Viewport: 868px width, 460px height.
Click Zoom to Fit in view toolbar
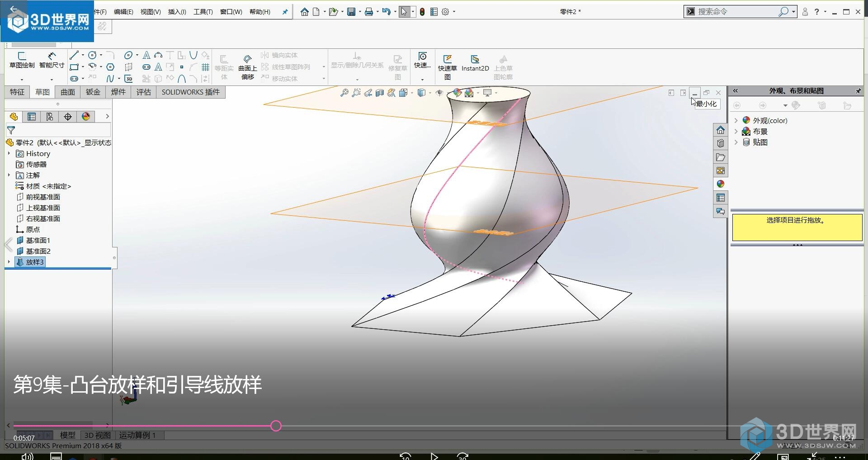pyautogui.click(x=344, y=93)
